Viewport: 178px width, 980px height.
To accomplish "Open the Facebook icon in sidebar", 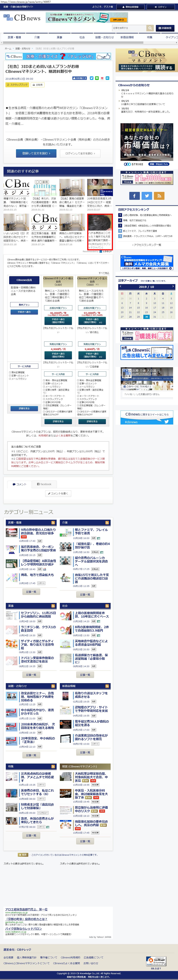I will tap(134, 196).
